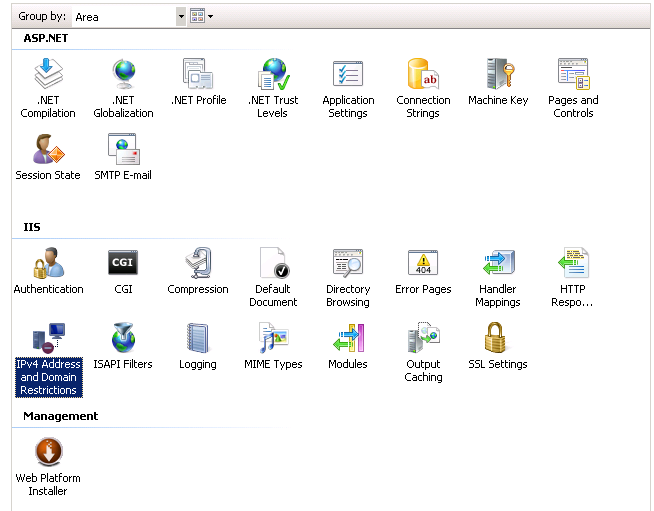
Task: Open Compression settings
Action: pos(198,271)
